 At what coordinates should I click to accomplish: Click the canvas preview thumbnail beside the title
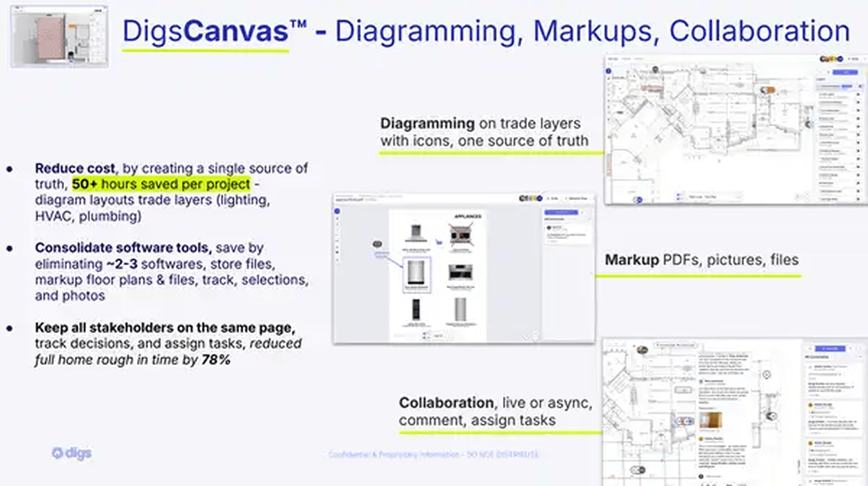[x=59, y=36]
